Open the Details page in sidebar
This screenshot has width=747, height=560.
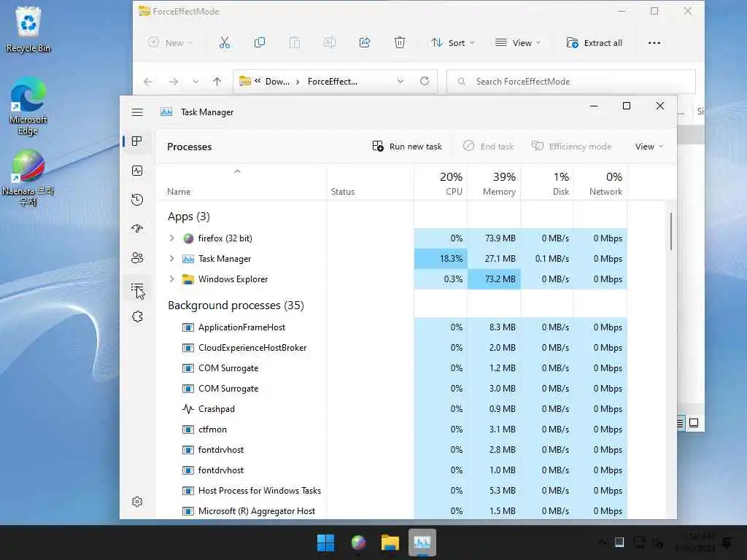[x=137, y=287]
